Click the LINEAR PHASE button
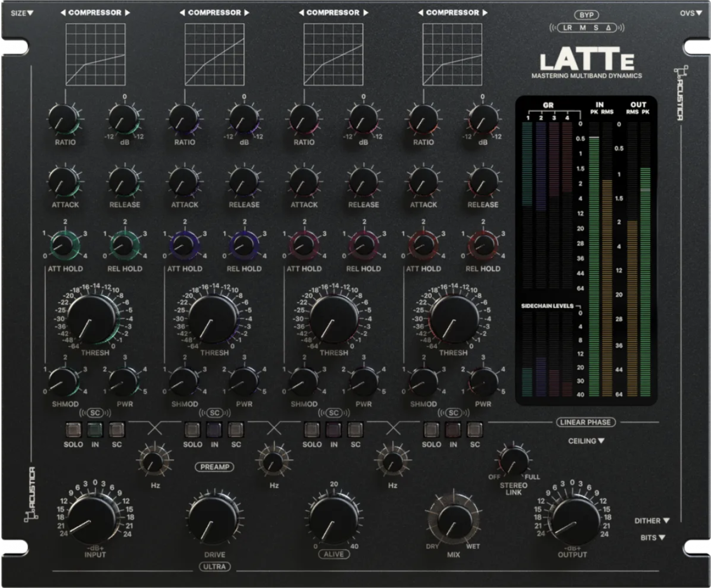Image resolution: width=711 pixels, height=588 pixels. (x=586, y=422)
